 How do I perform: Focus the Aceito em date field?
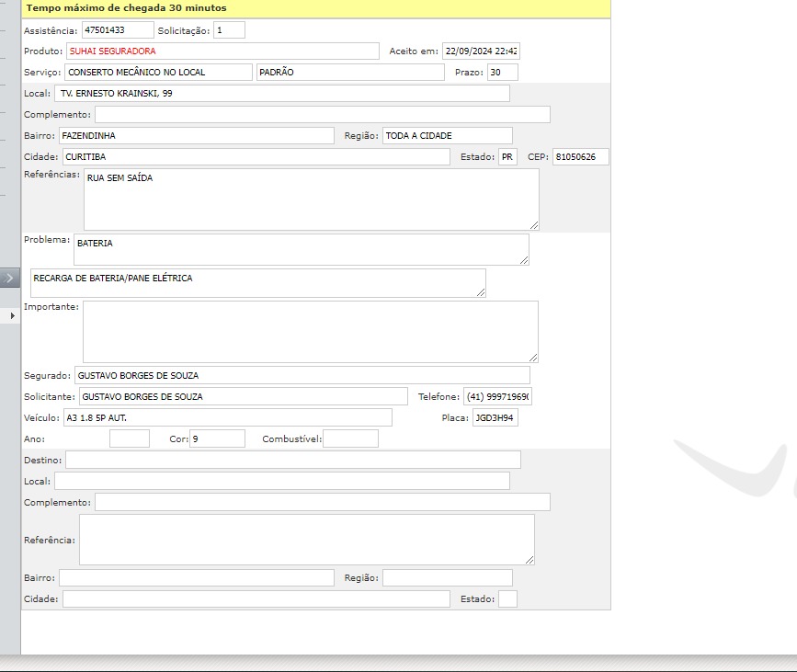pyautogui.click(x=480, y=51)
